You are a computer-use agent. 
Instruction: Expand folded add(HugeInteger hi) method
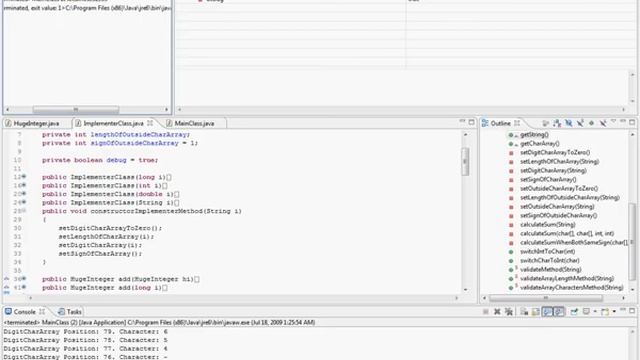click(x=24, y=279)
